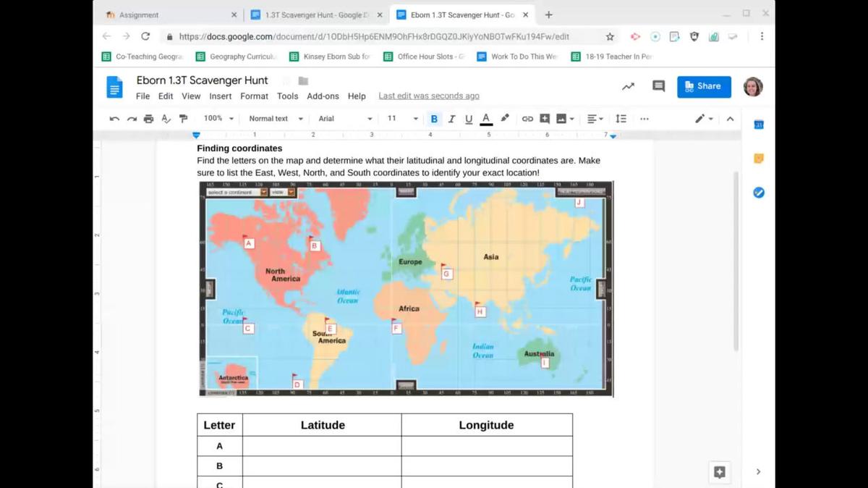Run spell check from the toolbar
The image size is (868, 488).
pyautogui.click(x=166, y=119)
